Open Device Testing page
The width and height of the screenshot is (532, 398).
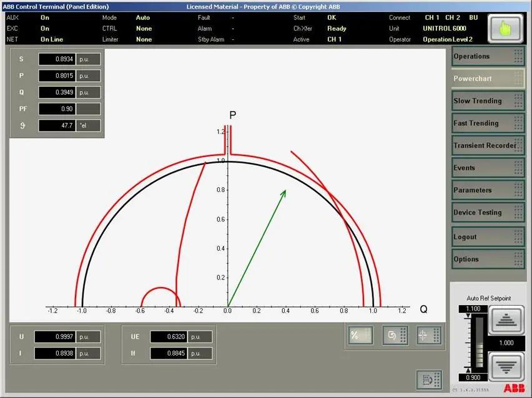[488, 213]
